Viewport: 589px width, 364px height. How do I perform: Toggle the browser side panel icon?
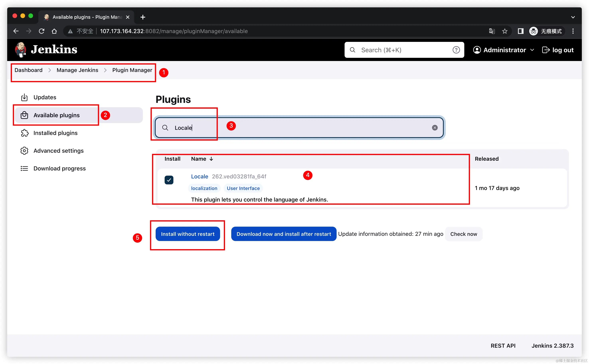[x=521, y=31]
